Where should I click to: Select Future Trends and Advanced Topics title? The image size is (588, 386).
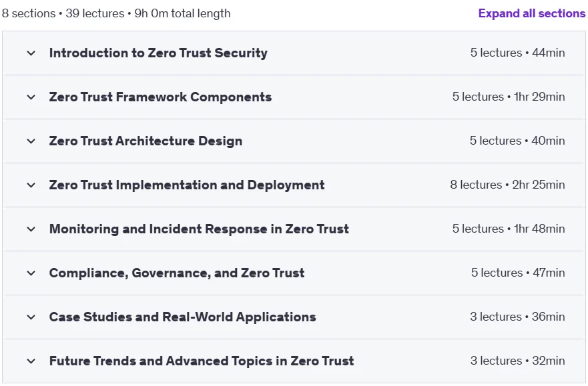click(x=202, y=361)
